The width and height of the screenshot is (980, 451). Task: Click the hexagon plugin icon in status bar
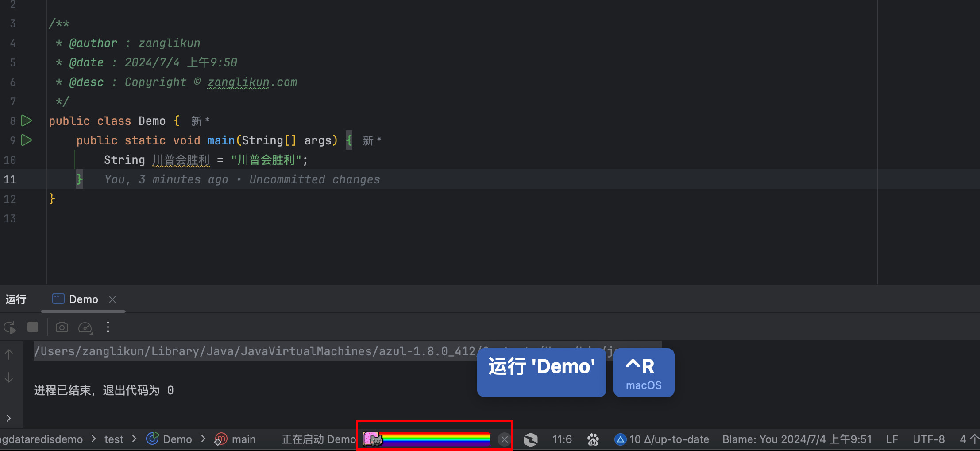(530, 439)
